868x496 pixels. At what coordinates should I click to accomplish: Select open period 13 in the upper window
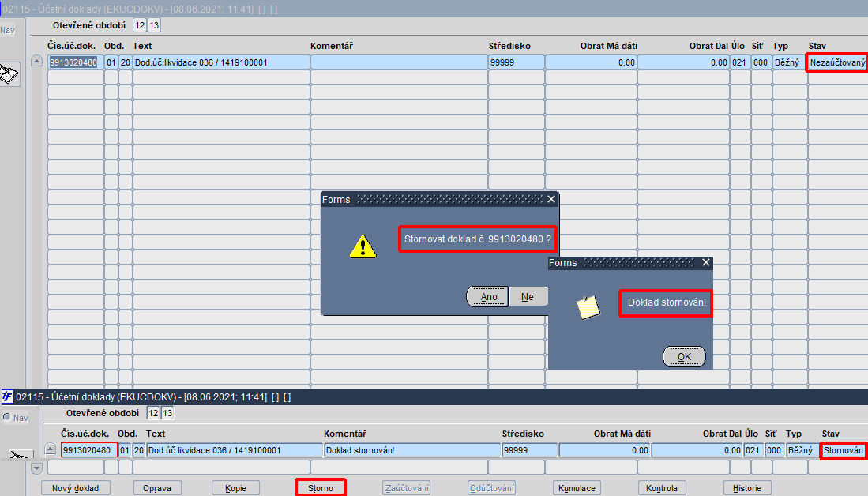tap(154, 25)
